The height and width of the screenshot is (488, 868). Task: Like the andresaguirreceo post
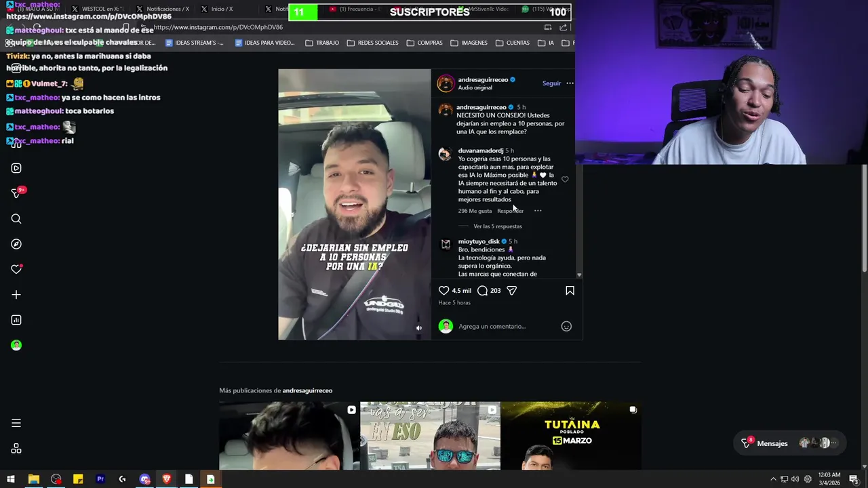click(x=443, y=290)
